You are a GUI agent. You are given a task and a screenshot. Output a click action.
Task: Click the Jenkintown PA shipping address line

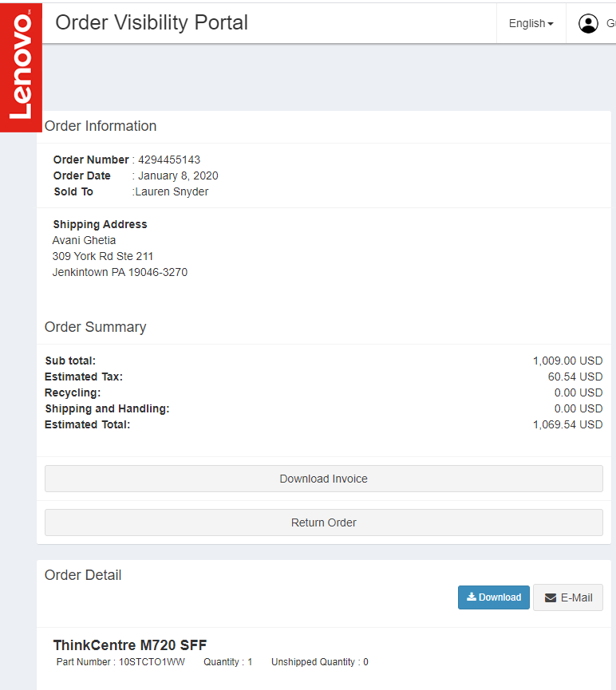pyautogui.click(x=120, y=272)
